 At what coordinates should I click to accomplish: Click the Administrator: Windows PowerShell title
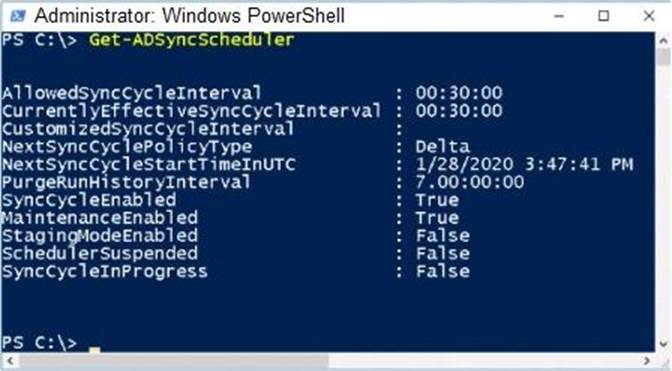(189, 16)
